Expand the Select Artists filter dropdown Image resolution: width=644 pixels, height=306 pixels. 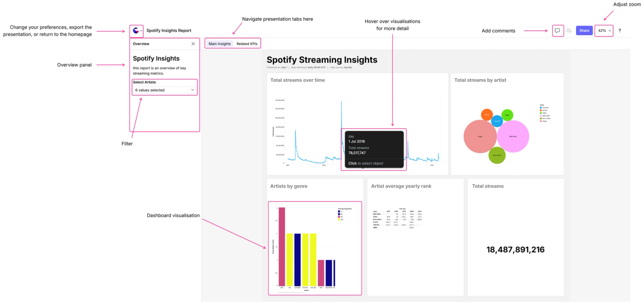[x=165, y=90]
